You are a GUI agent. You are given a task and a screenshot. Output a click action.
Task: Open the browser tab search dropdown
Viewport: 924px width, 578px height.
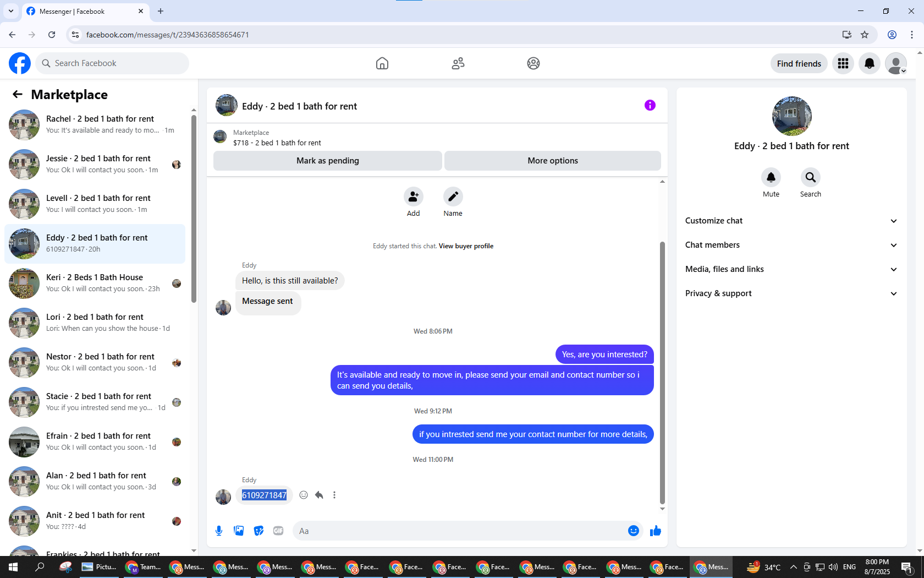click(11, 11)
